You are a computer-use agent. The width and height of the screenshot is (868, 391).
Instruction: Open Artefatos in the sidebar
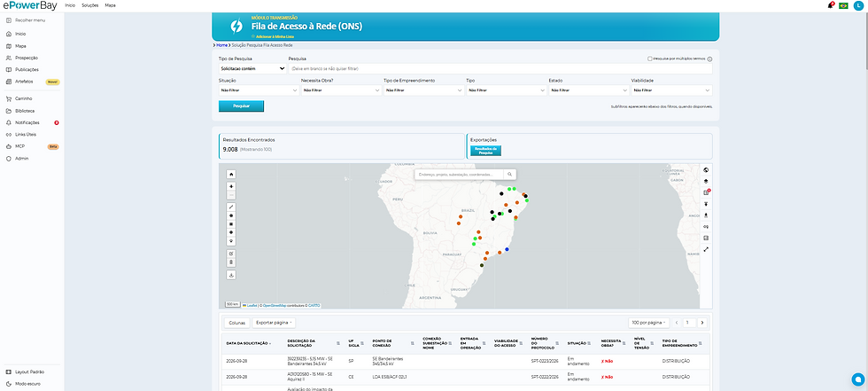tap(25, 82)
